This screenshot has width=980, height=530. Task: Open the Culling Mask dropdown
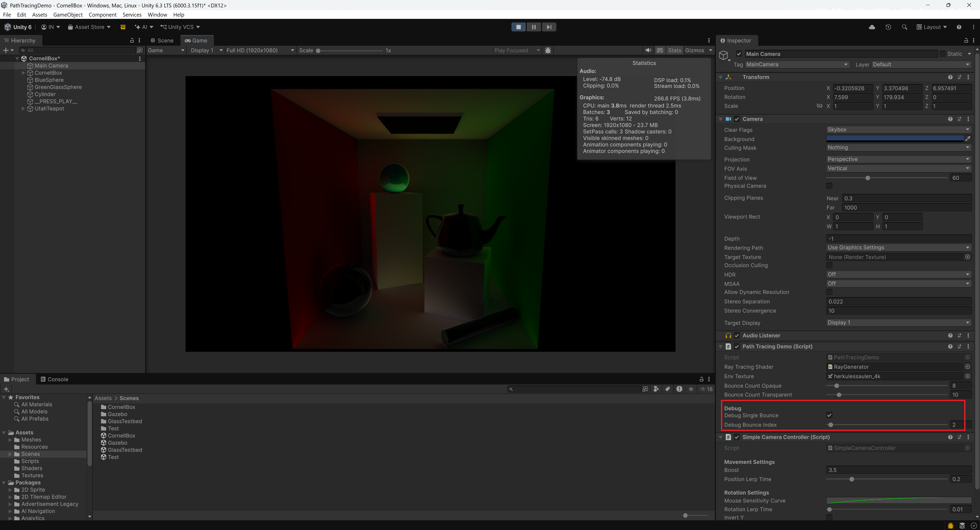pyautogui.click(x=899, y=148)
